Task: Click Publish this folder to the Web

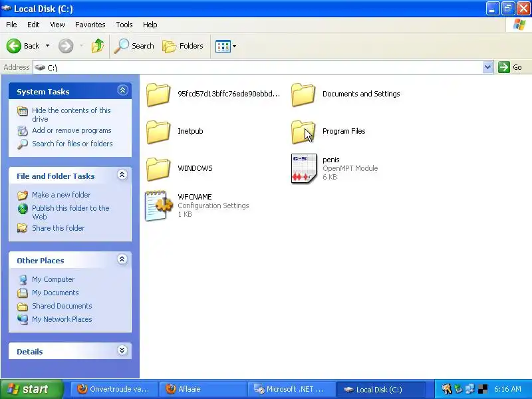Action: pyautogui.click(x=70, y=212)
